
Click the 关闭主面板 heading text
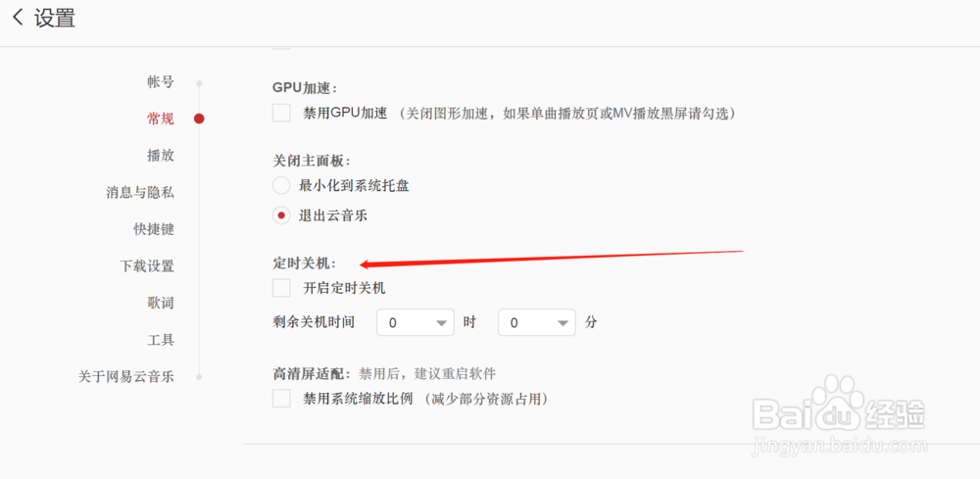coord(311,161)
